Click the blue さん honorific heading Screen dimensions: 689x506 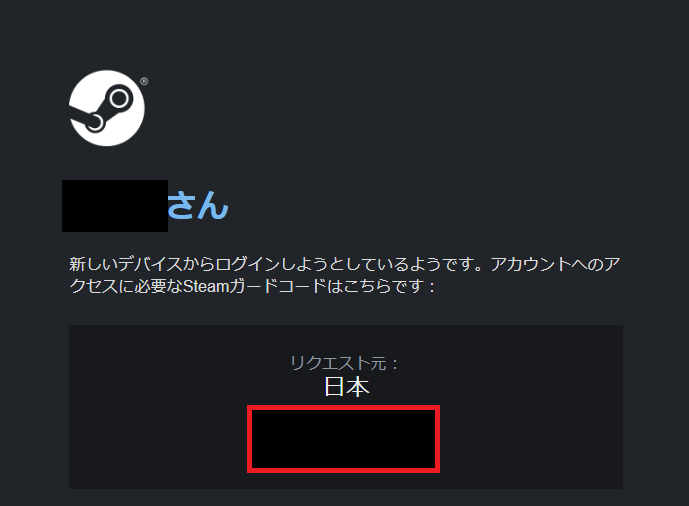pyautogui.click(x=198, y=205)
